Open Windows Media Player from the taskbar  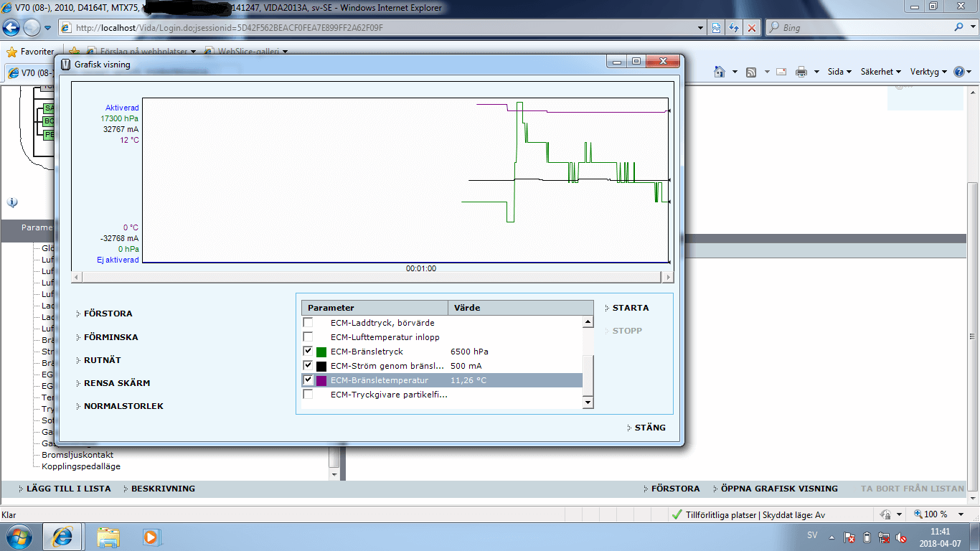pos(150,536)
